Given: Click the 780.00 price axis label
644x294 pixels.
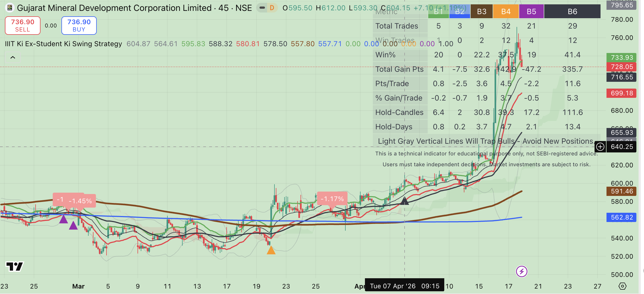Looking at the screenshot, I should point(622,20).
